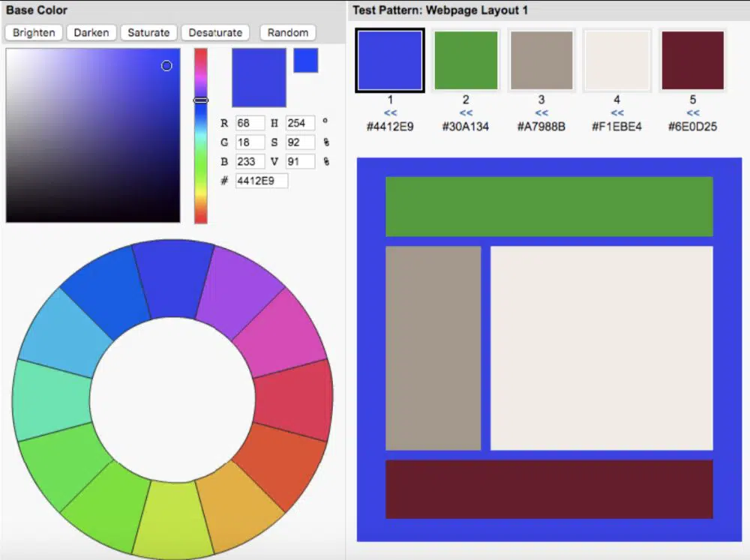Click the Saturate button
This screenshot has height=560, width=750.
(148, 33)
